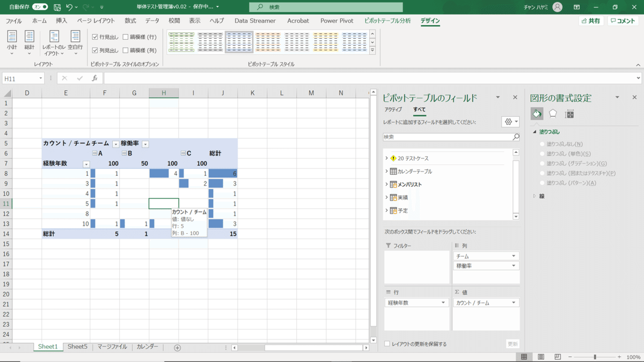Expand the 実績 field table
The image size is (644, 362).
coord(386,197)
